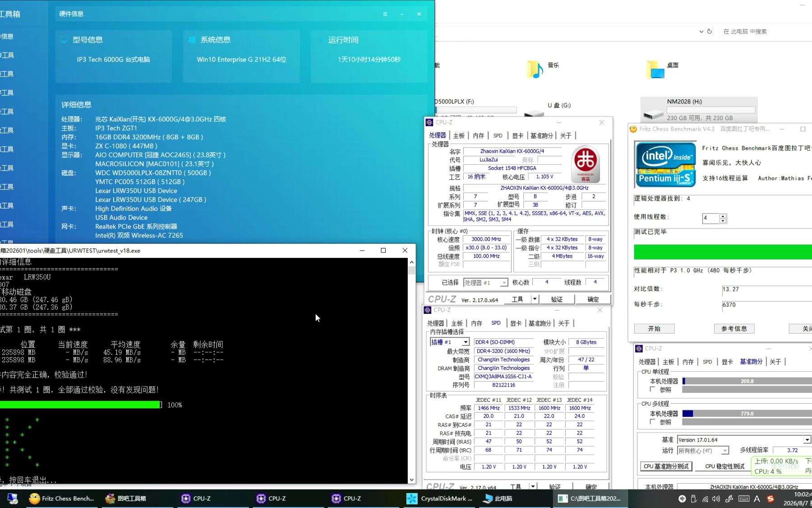
Task: Click the console scrollbar up arrow
Action: click(411, 262)
